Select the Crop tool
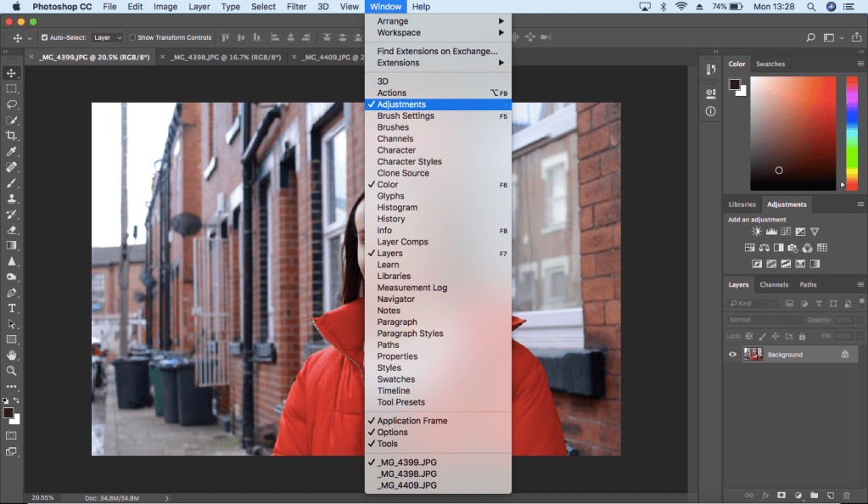Screen dimensions: 868x504 point(12,136)
